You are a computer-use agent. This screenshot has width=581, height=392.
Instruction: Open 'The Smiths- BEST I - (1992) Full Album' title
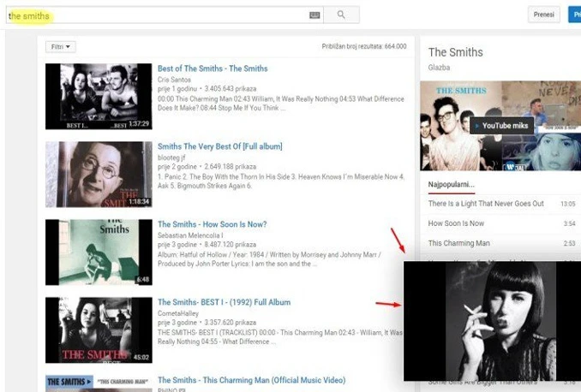(224, 302)
